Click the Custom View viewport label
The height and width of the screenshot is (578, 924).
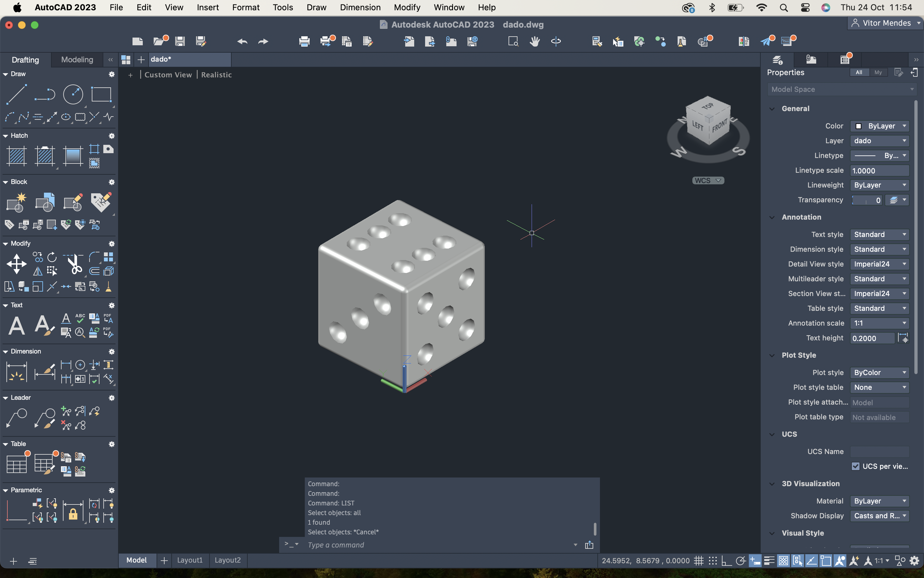pos(168,75)
